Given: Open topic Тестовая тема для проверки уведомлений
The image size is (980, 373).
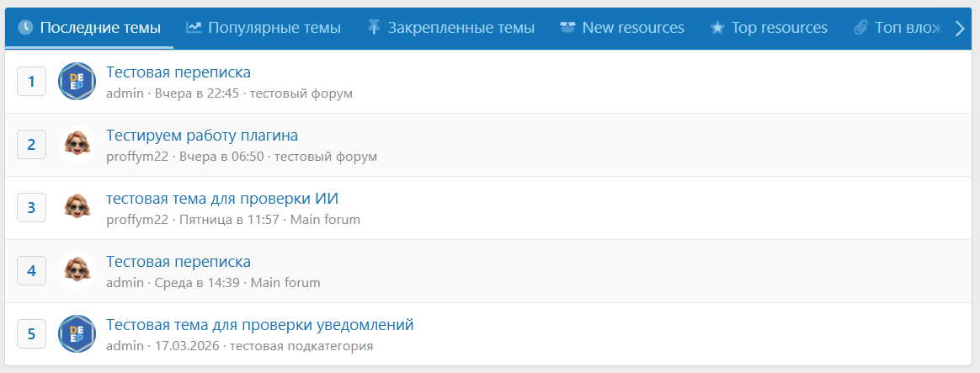Looking at the screenshot, I should [260, 325].
